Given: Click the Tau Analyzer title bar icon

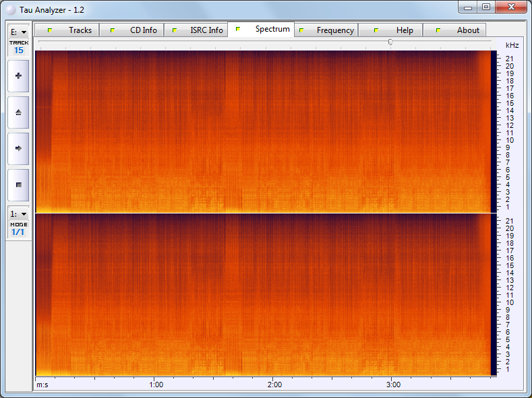Looking at the screenshot, I should click(x=10, y=10).
